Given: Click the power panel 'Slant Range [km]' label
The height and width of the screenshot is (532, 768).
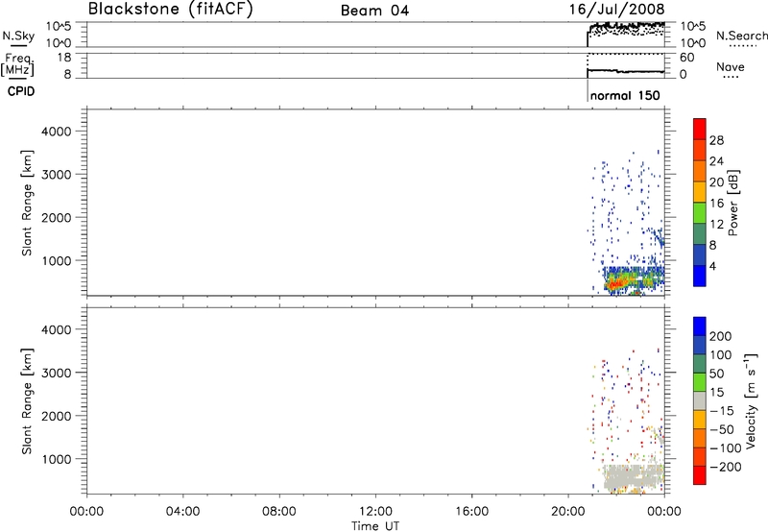Looking at the screenshot, I should (x=27, y=203).
